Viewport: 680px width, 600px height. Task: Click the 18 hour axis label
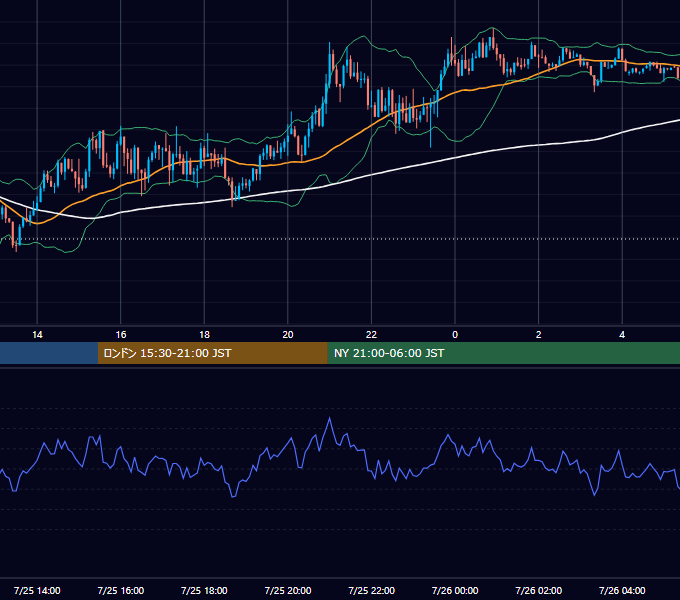point(204,335)
